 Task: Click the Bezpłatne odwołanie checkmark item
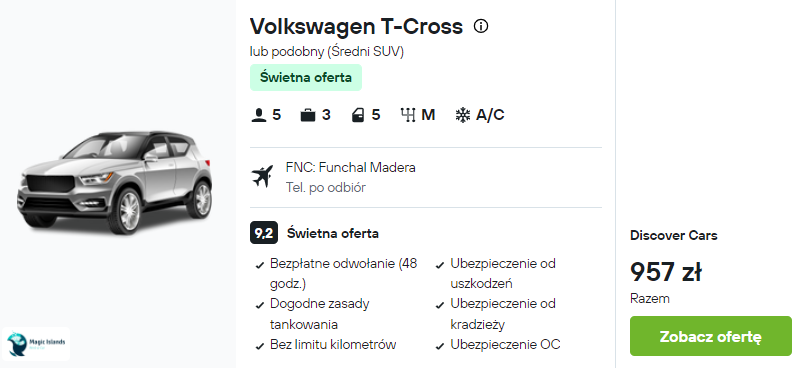pos(337,274)
